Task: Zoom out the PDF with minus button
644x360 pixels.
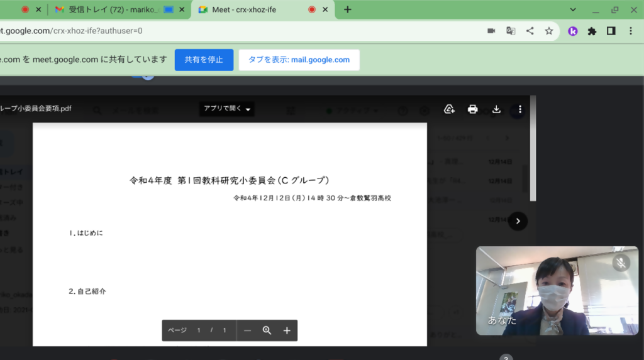Action: tap(247, 330)
